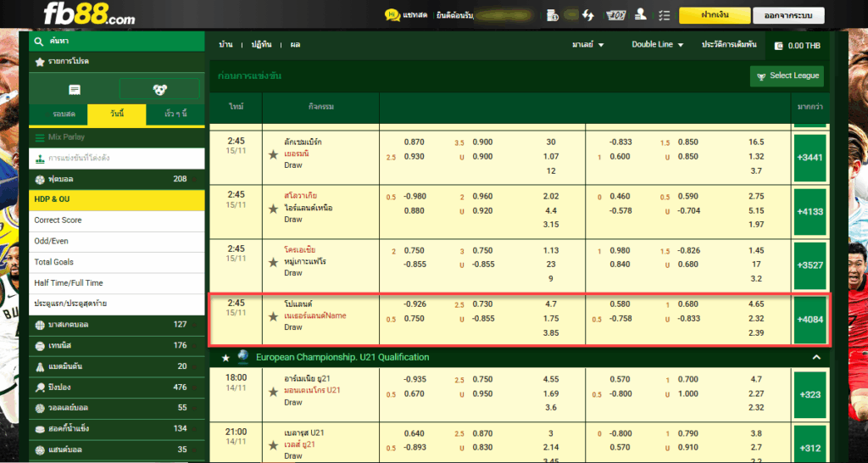
Task: Favorite the สโลวาเกีย vs ไอร์แลนด์เหนือ match star
Action: pyautogui.click(x=273, y=209)
